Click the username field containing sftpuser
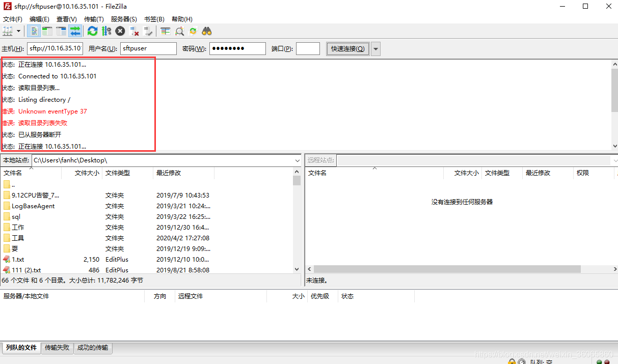 pyautogui.click(x=148, y=48)
